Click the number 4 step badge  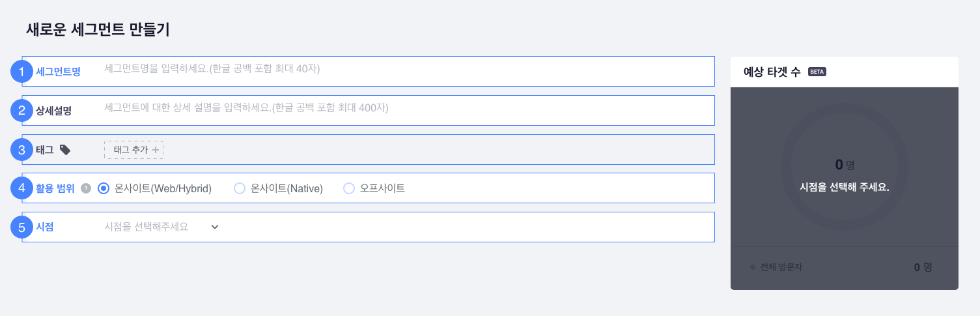[x=22, y=188]
